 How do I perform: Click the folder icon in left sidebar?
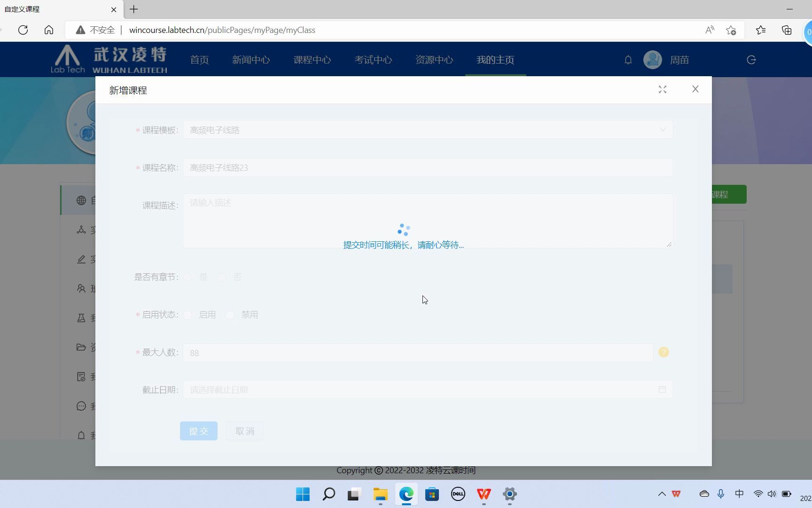point(81,347)
